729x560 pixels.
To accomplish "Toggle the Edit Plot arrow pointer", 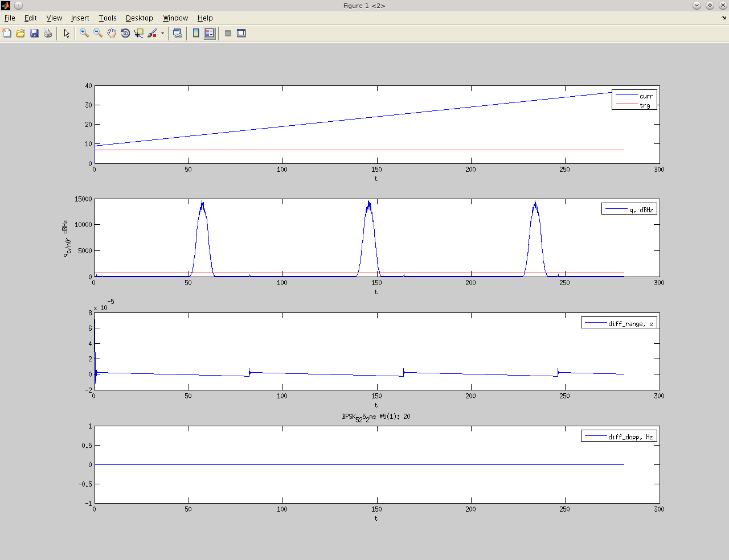I will coord(67,33).
